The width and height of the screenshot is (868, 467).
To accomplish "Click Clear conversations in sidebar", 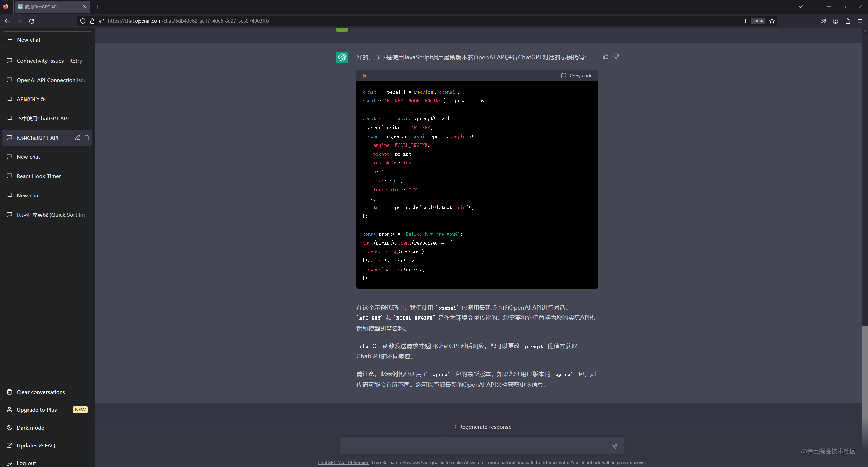I will coord(47,392).
